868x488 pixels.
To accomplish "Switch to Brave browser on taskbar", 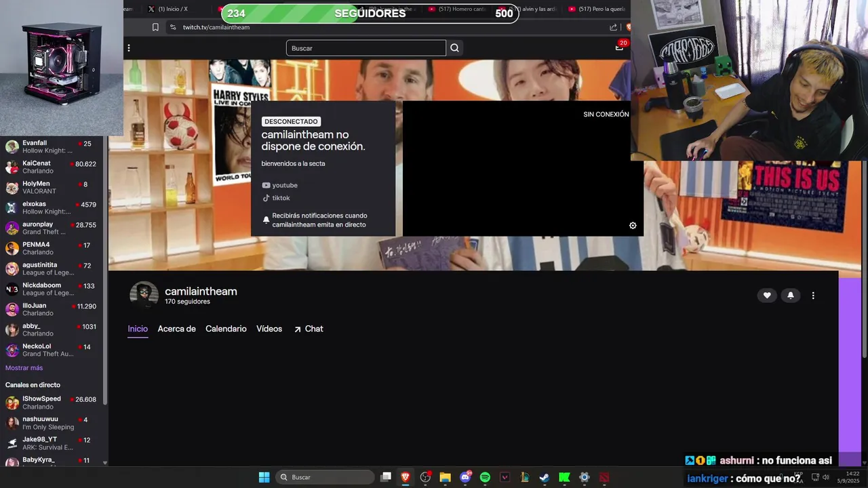I will pyautogui.click(x=406, y=477).
